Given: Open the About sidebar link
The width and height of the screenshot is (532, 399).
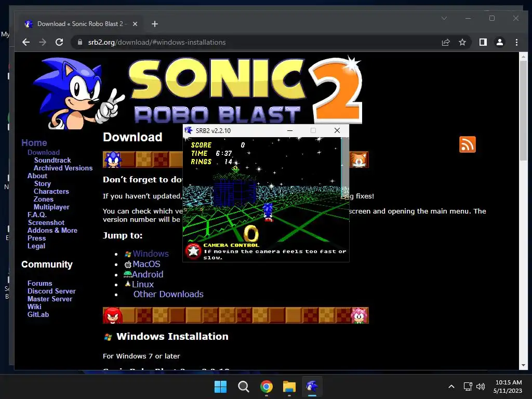Looking at the screenshot, I should tap(37, 176).
